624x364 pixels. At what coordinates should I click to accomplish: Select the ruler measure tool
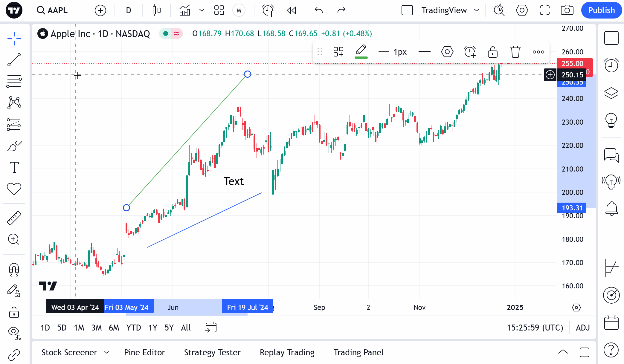click(x=14, y=218)
